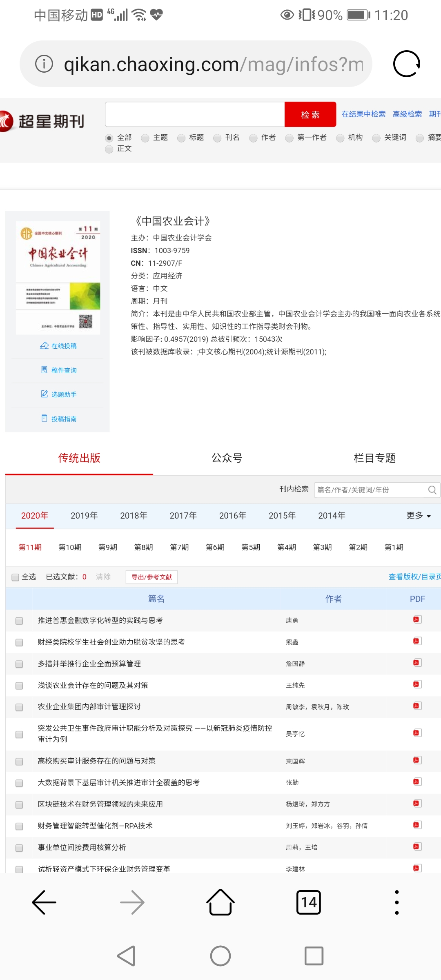Select the 2016年 year tab
The image size is (441, 980).
(x=233, y=516)
